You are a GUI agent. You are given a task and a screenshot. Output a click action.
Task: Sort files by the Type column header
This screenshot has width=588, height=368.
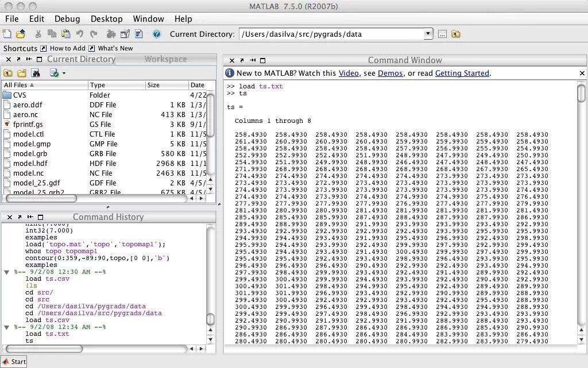click(117, 85)
